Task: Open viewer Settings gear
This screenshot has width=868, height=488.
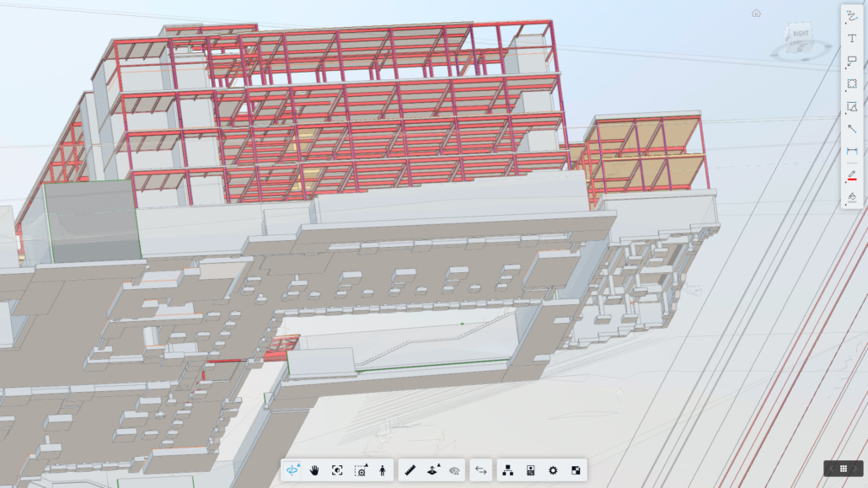Action: (553, 470)
